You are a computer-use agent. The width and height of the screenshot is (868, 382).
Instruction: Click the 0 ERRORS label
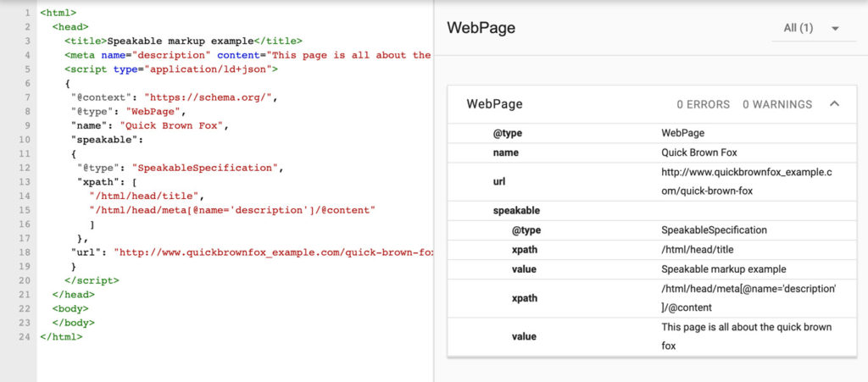coord(703,104)
